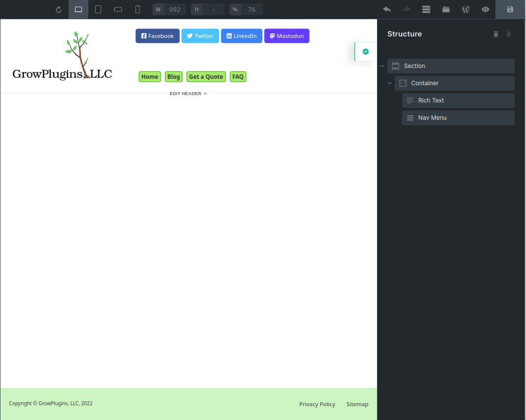Click the width input field showing 992
Screen dimensions: 526x420
point(174,9)
